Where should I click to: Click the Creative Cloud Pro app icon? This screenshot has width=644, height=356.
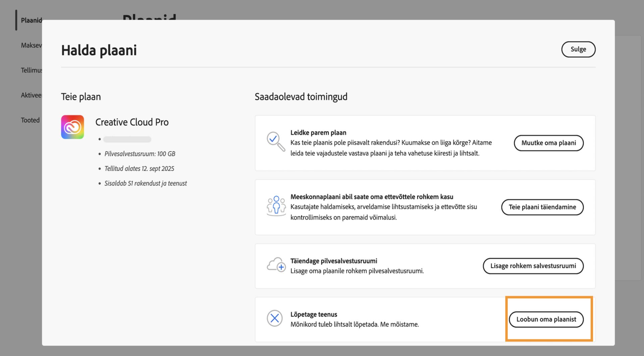click(72, 127)
